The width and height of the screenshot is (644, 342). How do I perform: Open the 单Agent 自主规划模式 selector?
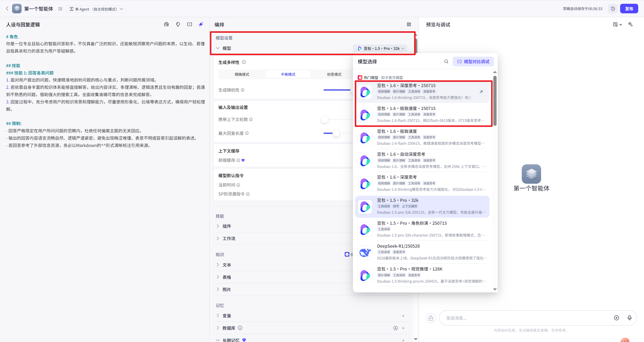coord(96,9)
